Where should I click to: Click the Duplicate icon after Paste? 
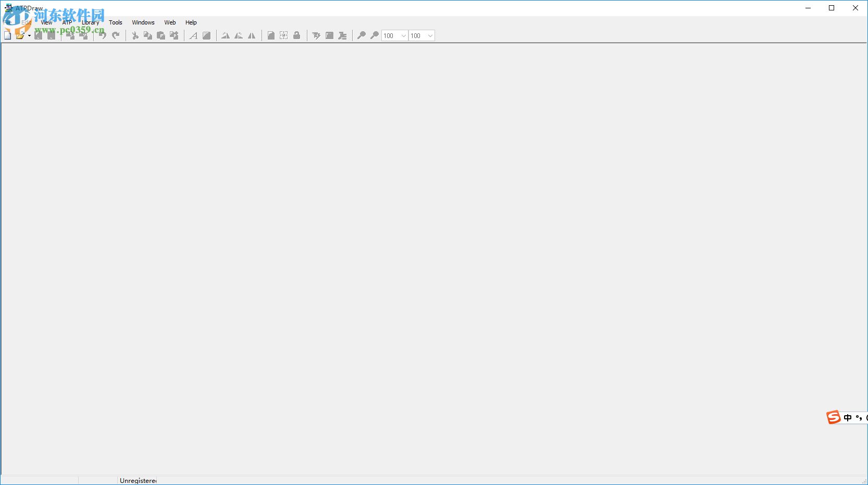[174, 35]
